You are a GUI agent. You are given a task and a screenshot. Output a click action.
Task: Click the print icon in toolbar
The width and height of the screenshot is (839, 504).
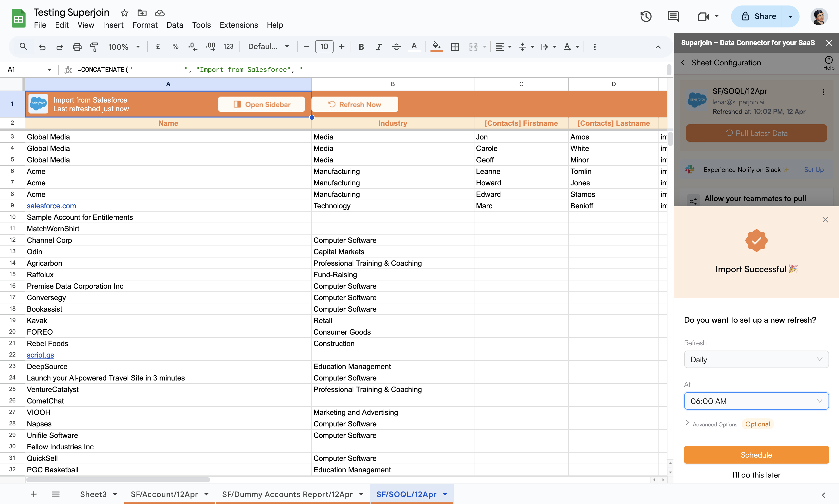tap(77, 46)
